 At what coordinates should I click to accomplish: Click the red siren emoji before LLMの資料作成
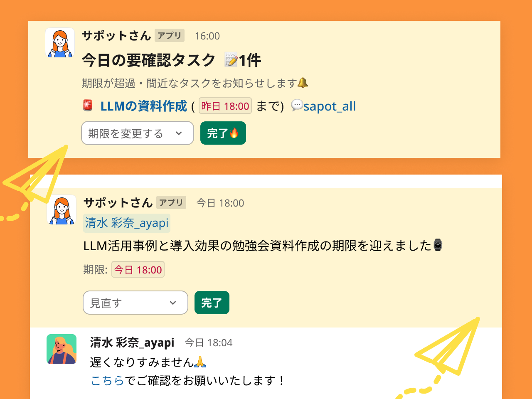click(88, 106)
